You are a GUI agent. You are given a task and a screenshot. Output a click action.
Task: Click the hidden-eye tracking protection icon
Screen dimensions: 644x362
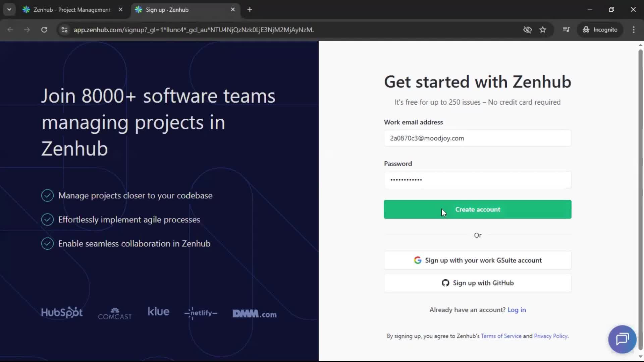527,30
